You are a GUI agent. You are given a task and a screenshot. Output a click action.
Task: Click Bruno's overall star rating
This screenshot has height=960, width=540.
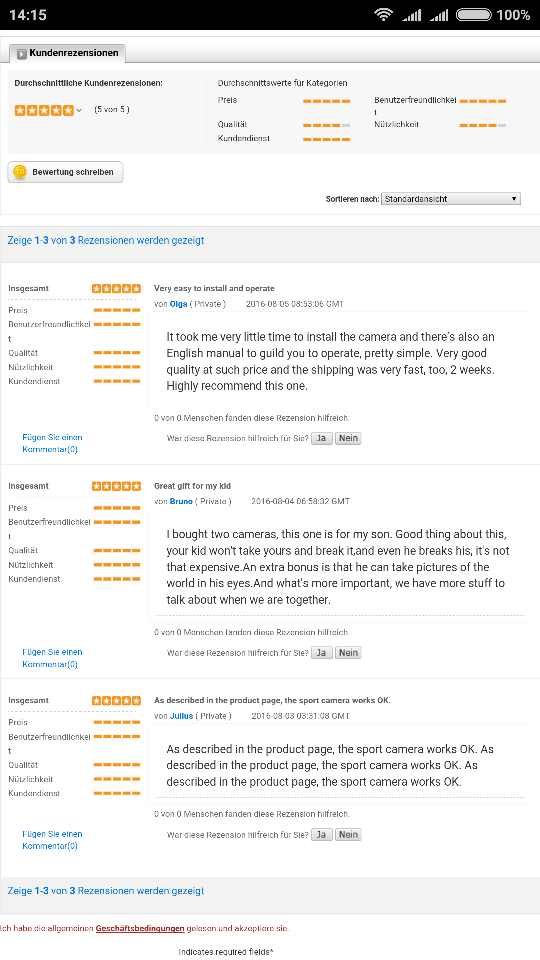[116, 486]
